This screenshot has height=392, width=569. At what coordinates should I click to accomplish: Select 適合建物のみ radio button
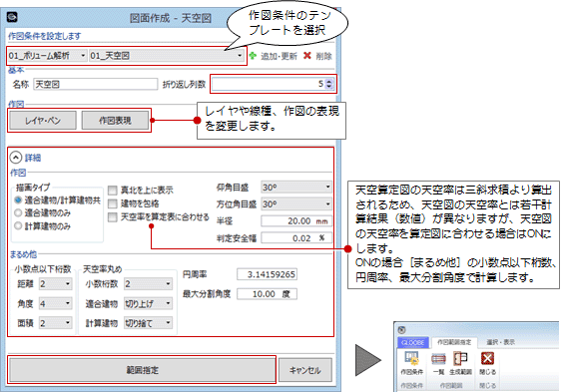pos(18,212)
